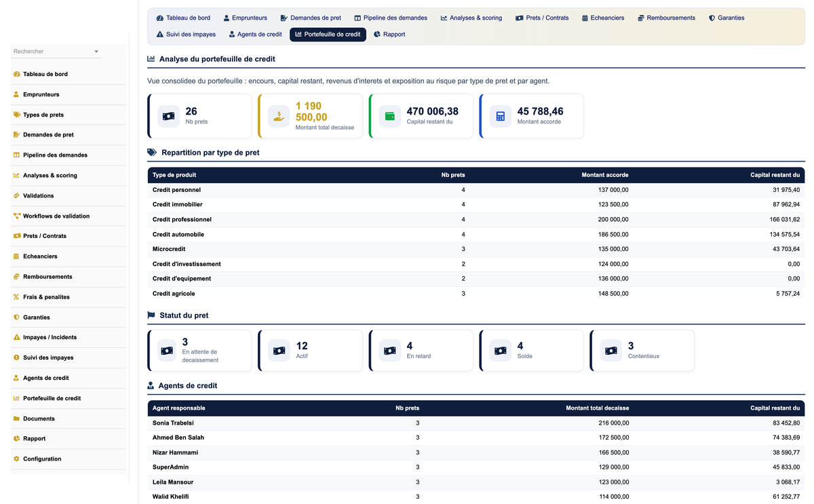Click the active Portefeuille de credit tab

(x=328, y=34)
